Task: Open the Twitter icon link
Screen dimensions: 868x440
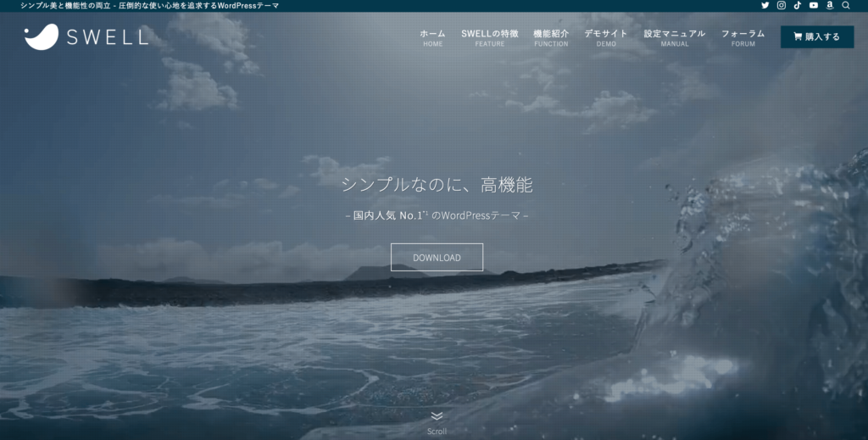Action: (765, 6)
